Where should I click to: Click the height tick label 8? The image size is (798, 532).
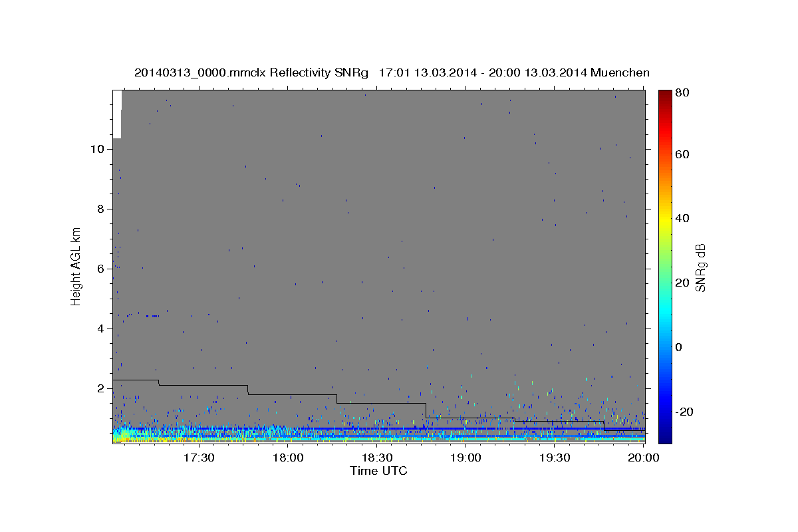point(100,209)
